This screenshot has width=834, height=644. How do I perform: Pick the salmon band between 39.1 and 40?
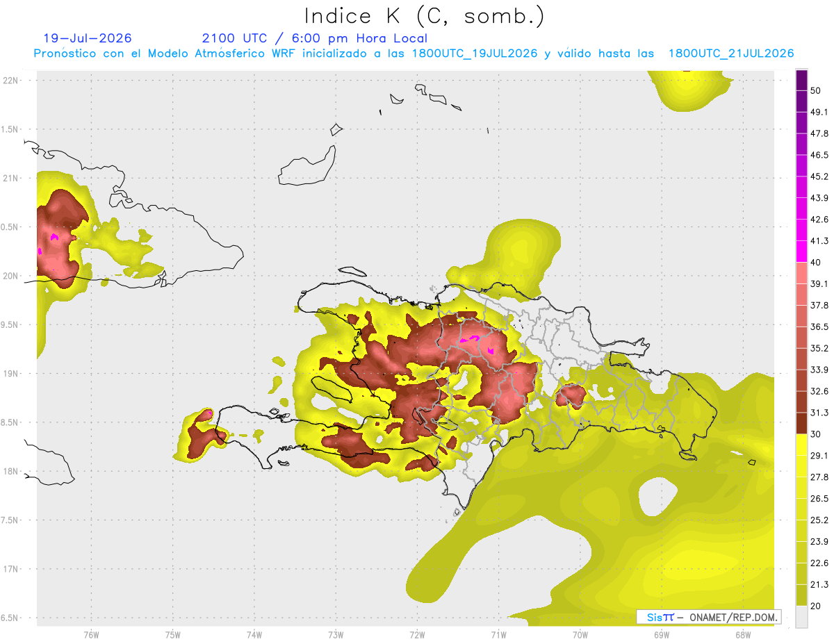point(802,273)
